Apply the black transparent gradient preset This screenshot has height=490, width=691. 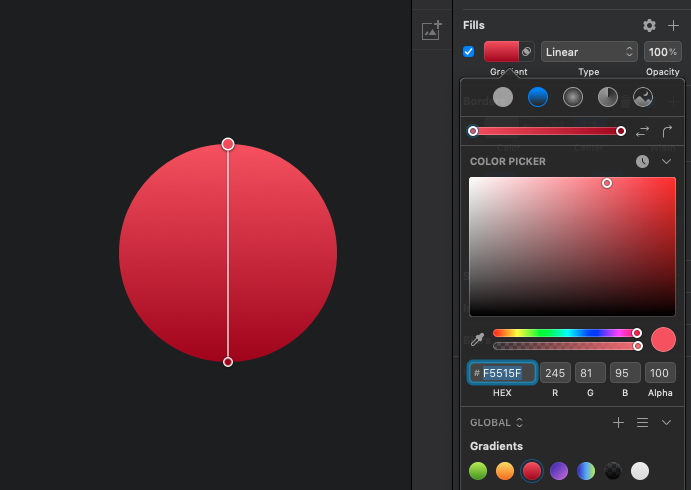click(x=613, y=471)
